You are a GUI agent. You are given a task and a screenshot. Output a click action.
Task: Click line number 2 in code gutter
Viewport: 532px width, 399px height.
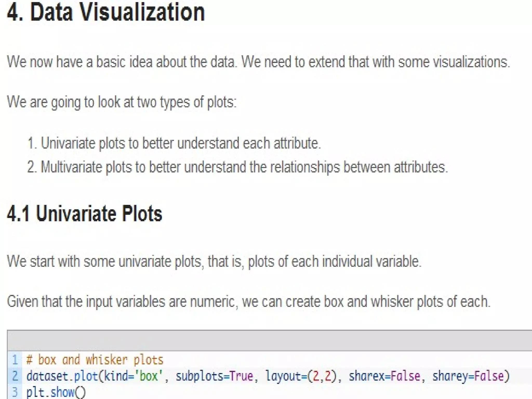coord(15,376)
